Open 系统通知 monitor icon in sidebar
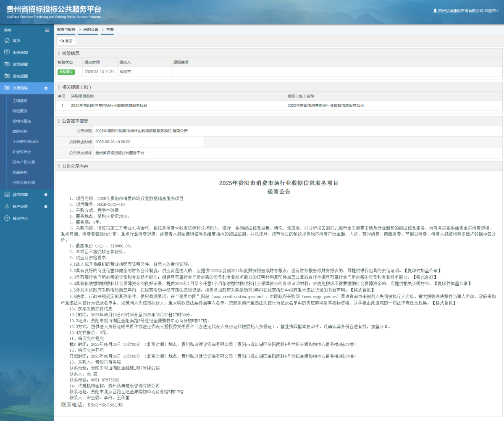The height and width of the screenshot is (421, 504). click(x=7, y=53)
